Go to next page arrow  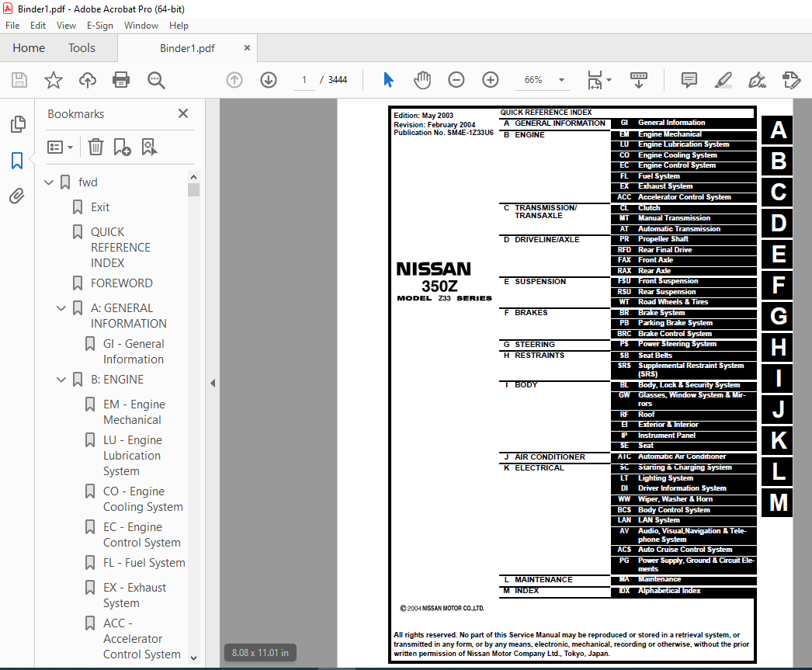tap(269, 80)
